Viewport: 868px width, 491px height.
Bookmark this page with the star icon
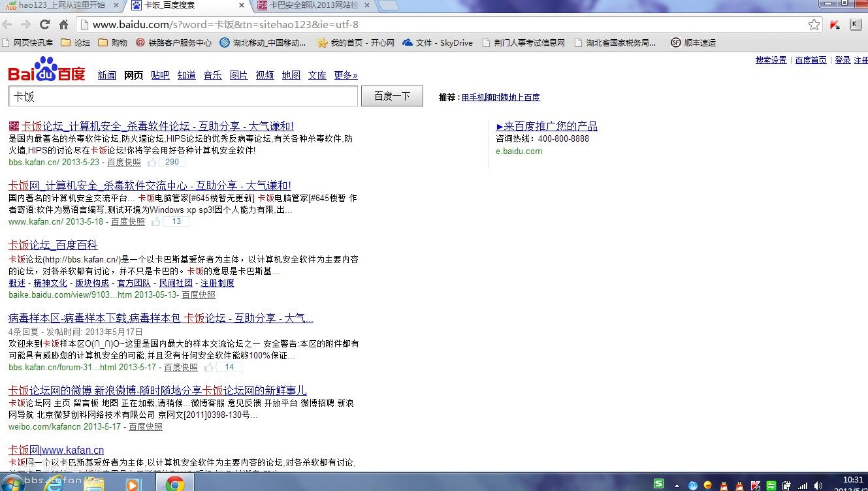coord(814,25)
